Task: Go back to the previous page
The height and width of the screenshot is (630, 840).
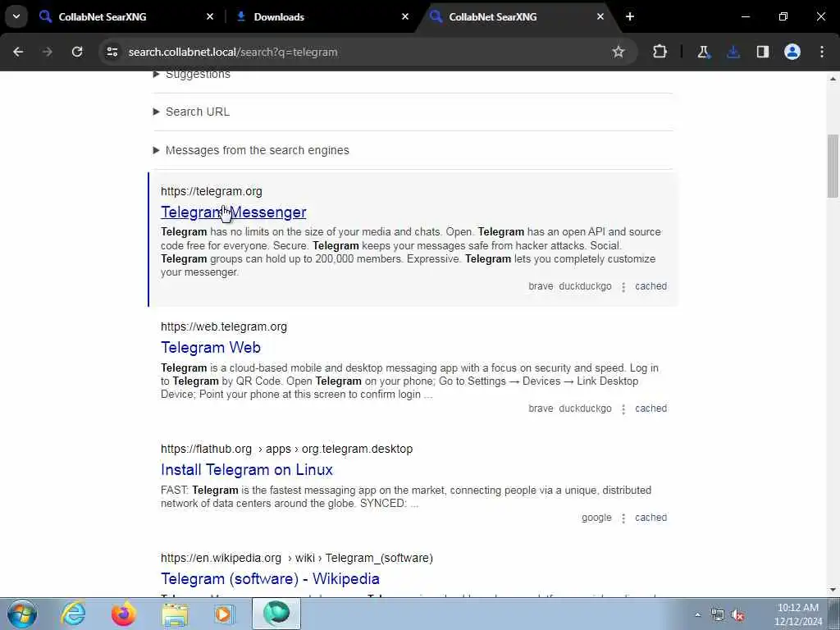Action: 18,52
